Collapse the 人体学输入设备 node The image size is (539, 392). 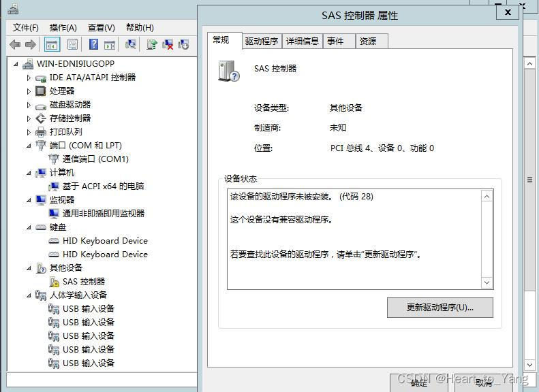pos(29,295)
